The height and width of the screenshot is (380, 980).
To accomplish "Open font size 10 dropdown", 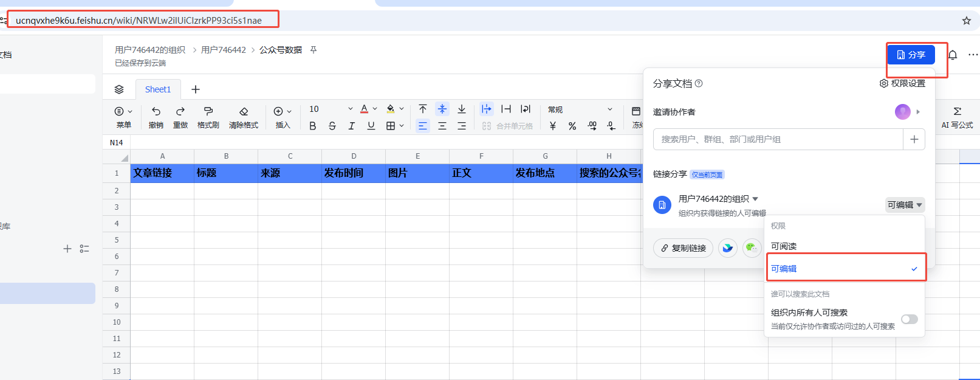I will [x=331, y=109].
